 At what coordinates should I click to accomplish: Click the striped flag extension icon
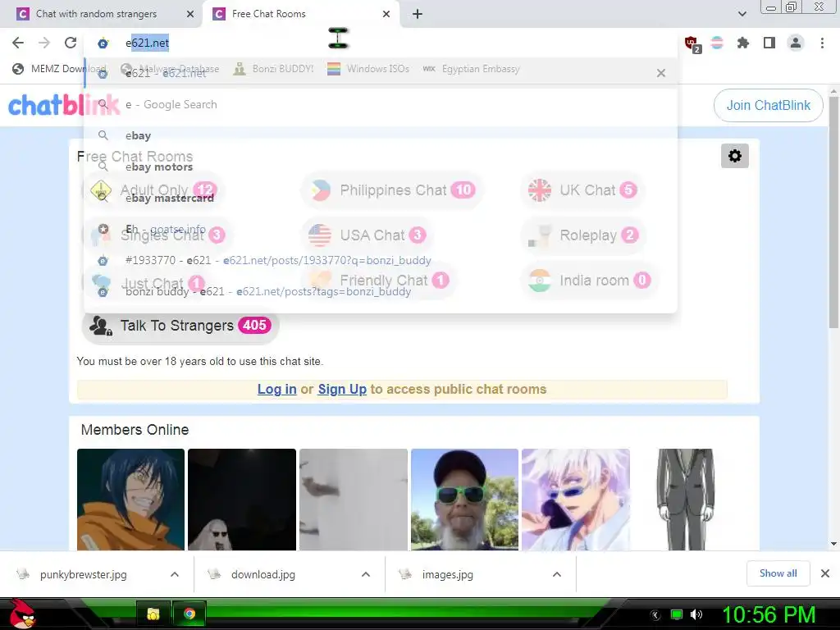(x=717, y=43)
